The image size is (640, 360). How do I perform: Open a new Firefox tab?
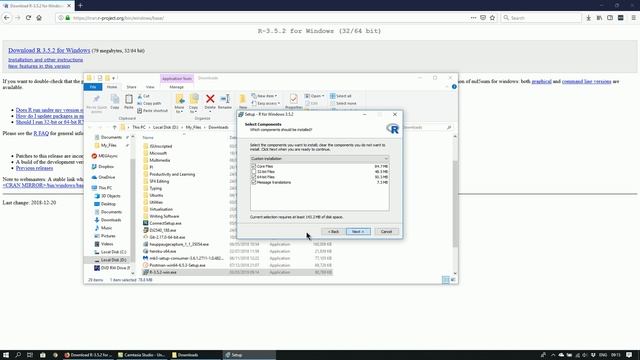click(80, 6)
